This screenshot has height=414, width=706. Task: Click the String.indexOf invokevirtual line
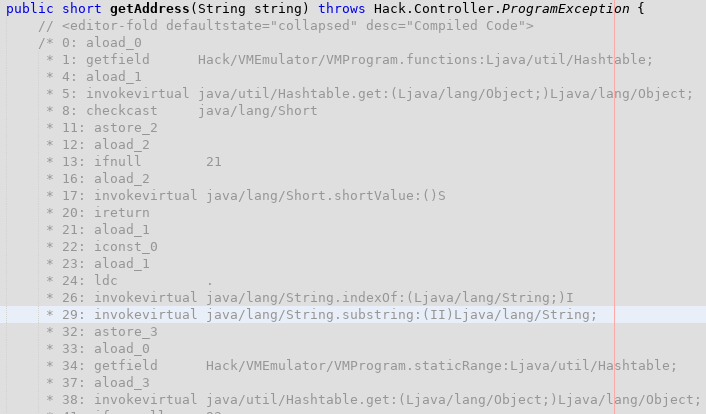pyautogui.click(x=310, y=298)
